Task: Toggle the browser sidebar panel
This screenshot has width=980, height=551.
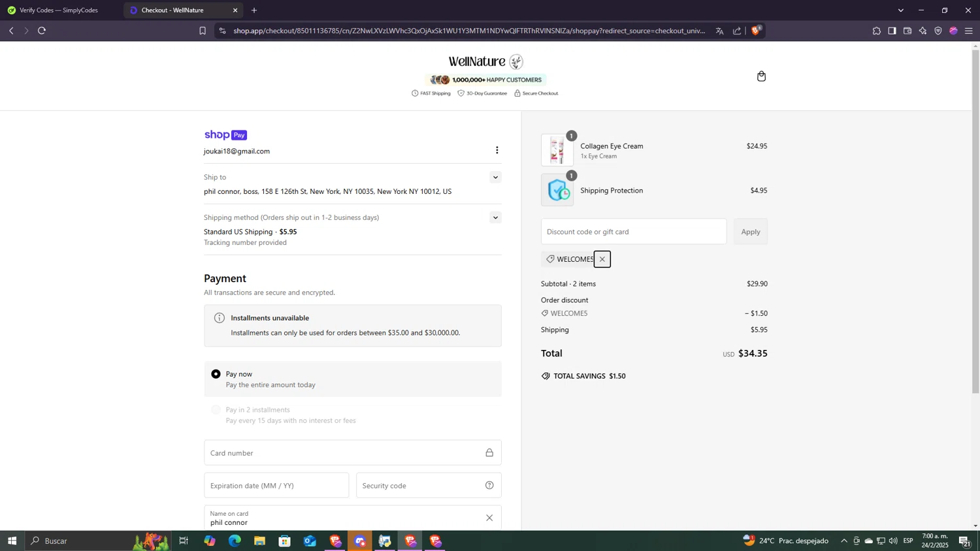Action: click(892, 31)
